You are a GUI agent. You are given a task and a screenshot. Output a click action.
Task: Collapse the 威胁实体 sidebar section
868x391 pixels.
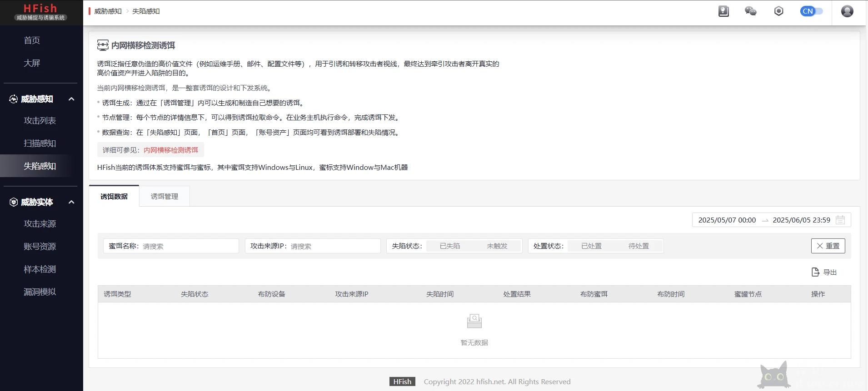click(71, 202)
